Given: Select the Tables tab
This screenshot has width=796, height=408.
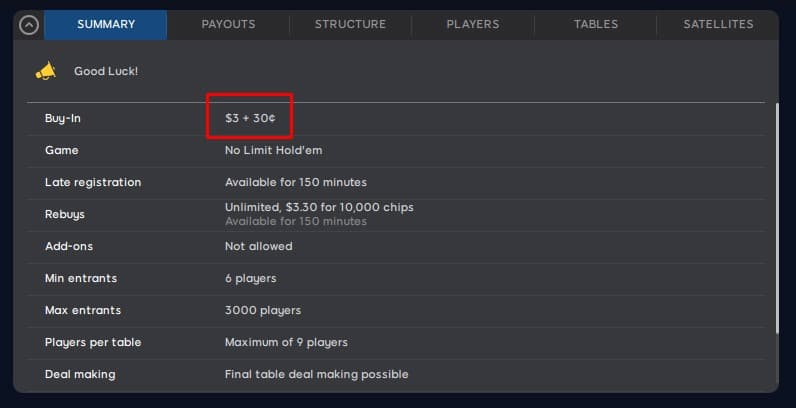Looking at the screenshot, I should click(x=596, y=25).
